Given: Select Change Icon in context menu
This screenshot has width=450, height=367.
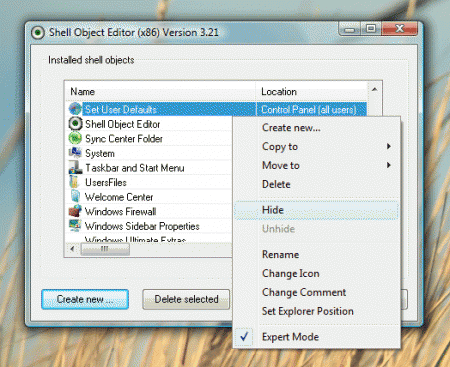Looking at the screenshot, I should [291, 273].
